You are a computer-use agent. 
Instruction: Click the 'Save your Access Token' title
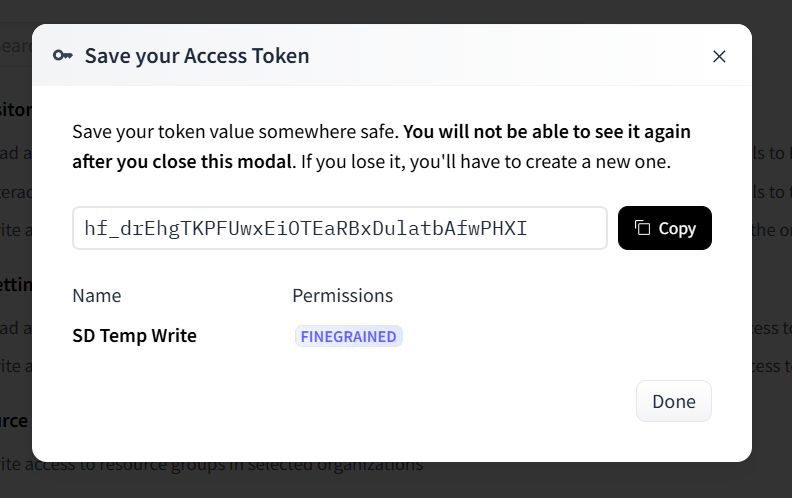coord(197,56)
